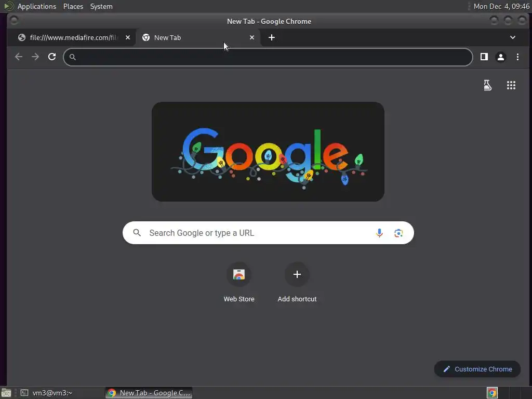
Task: Expand the tab search dropdown
Action: click(x=513, y=37)
